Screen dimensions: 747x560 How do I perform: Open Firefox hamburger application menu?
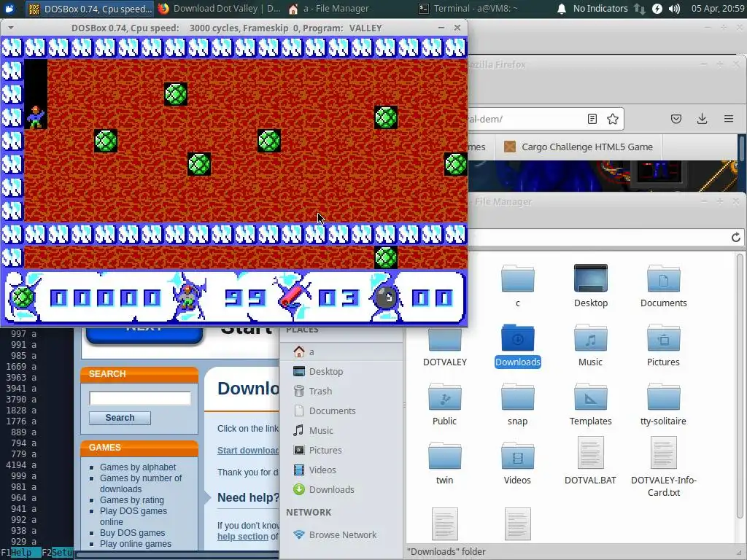tap(729, 119)
